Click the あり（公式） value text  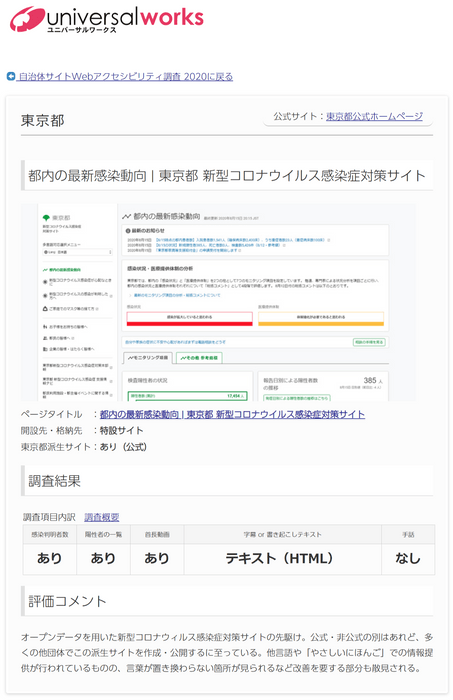123,446
